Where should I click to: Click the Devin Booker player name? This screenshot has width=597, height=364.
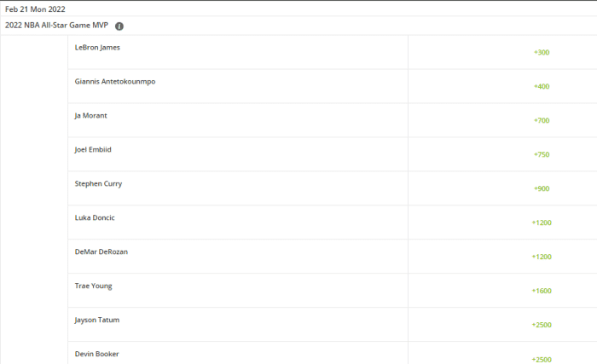96,354
